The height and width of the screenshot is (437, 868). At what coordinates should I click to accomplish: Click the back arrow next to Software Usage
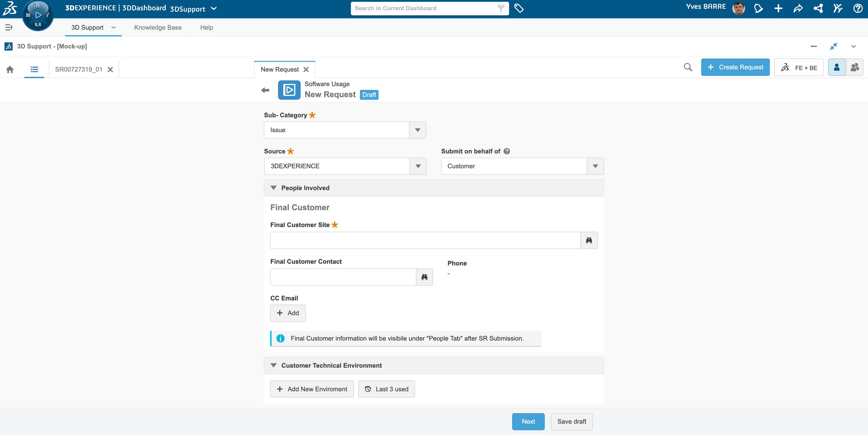tap(265, 90)
